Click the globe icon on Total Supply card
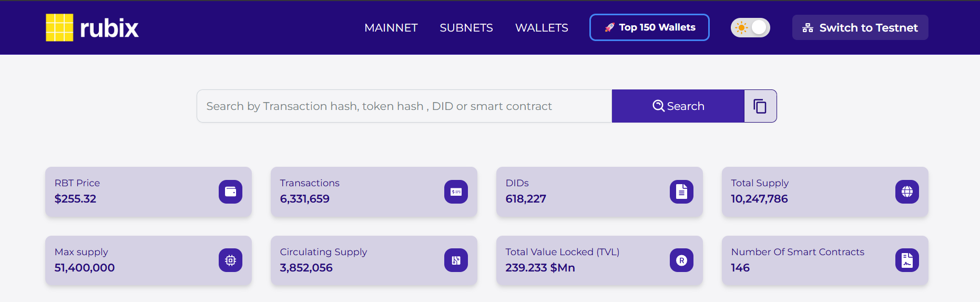The height and width of the screenshot is (302, 980). [907, 192]
